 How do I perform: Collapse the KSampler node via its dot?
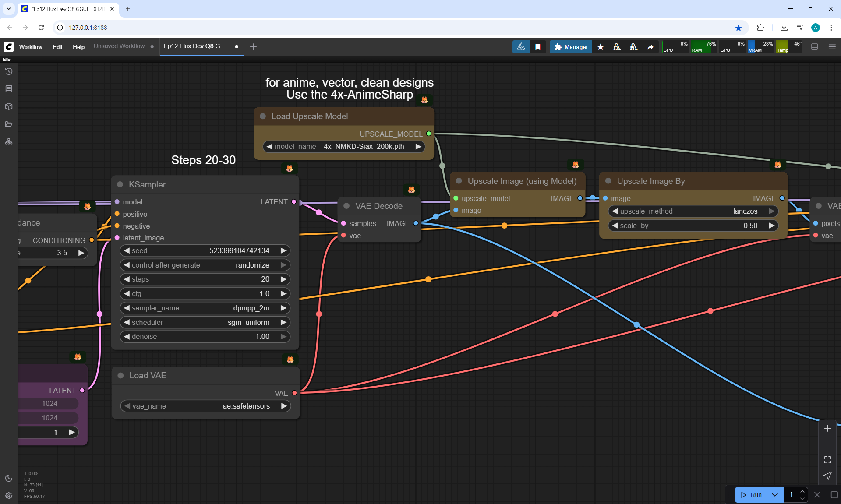[x=120, y=185]
